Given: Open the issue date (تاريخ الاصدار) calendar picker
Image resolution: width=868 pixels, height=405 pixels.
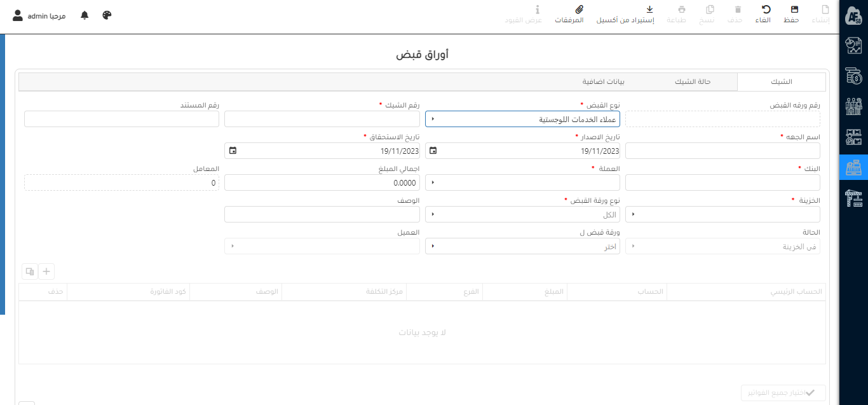Looking at the screenshot, I should pos(433,151).
